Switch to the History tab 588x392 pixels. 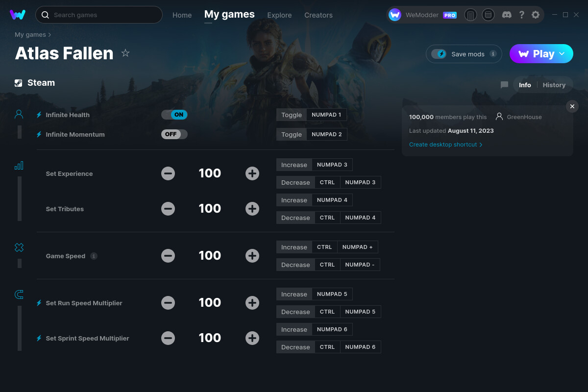tap(554, 85)
